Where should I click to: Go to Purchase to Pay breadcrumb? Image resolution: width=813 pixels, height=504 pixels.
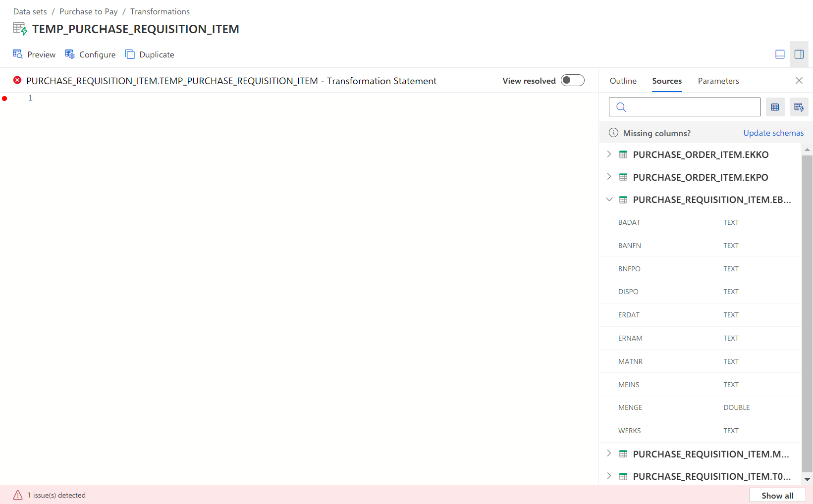click(x=89, y=11)
